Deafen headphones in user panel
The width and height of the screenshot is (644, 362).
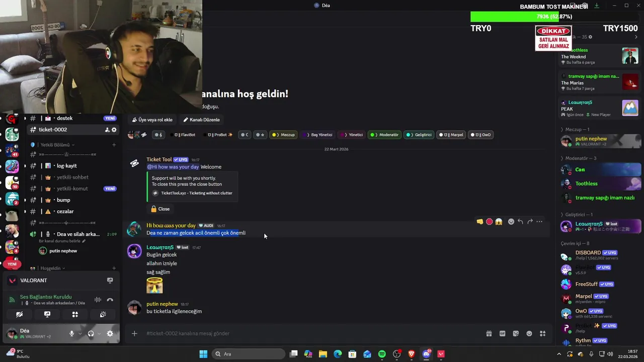91,333
